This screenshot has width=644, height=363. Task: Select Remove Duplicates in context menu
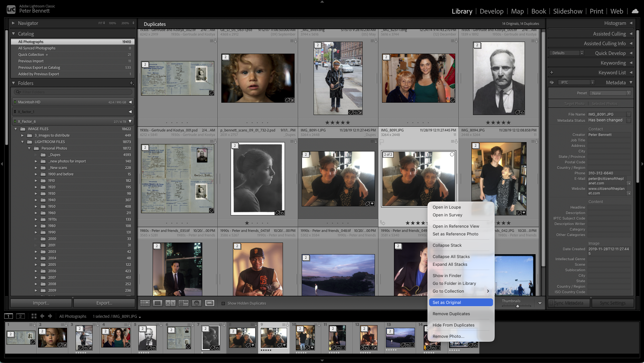(x=461, y=314)
